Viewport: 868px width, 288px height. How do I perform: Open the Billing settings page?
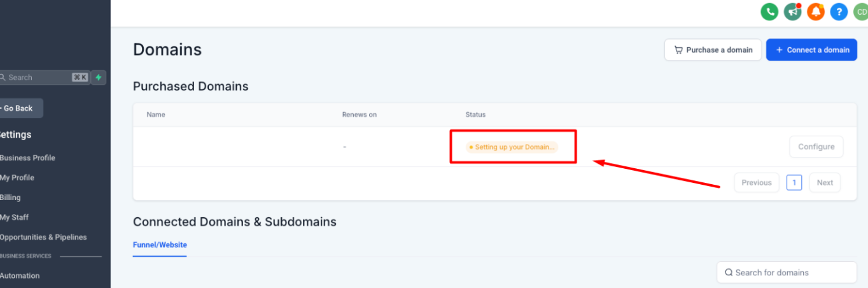click(x=10, y=198)
